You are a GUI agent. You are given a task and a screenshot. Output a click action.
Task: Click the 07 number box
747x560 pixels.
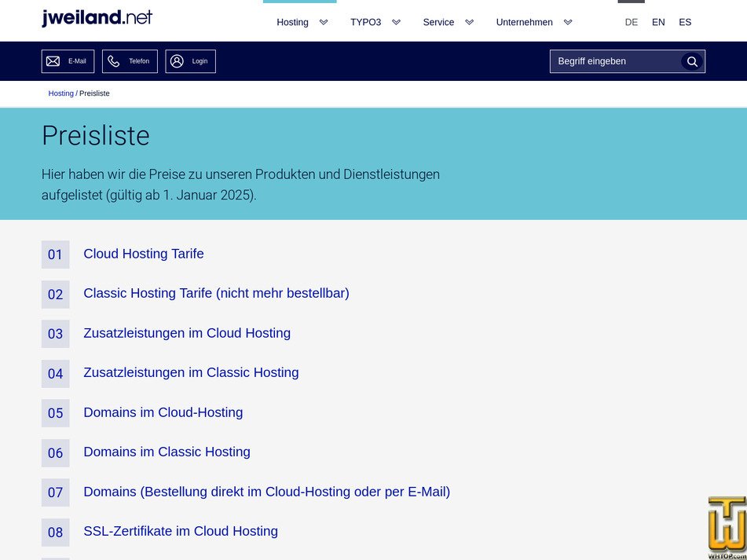[55, 492]
